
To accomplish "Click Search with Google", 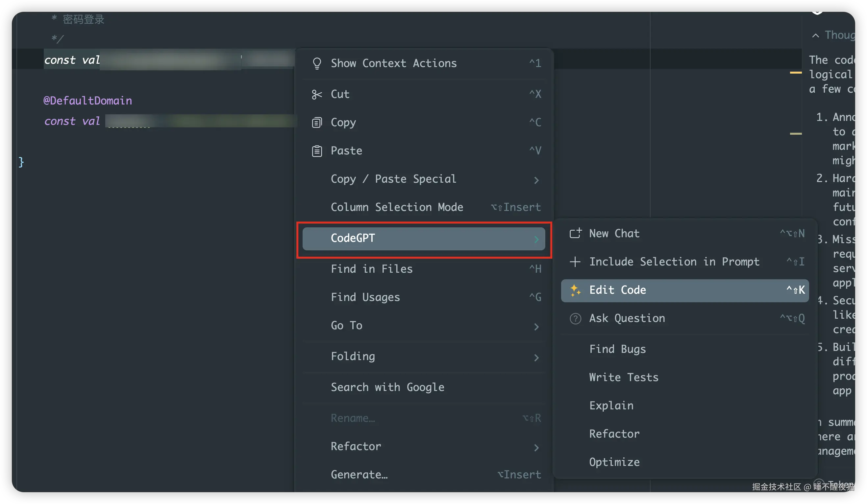I will point(387,387).
